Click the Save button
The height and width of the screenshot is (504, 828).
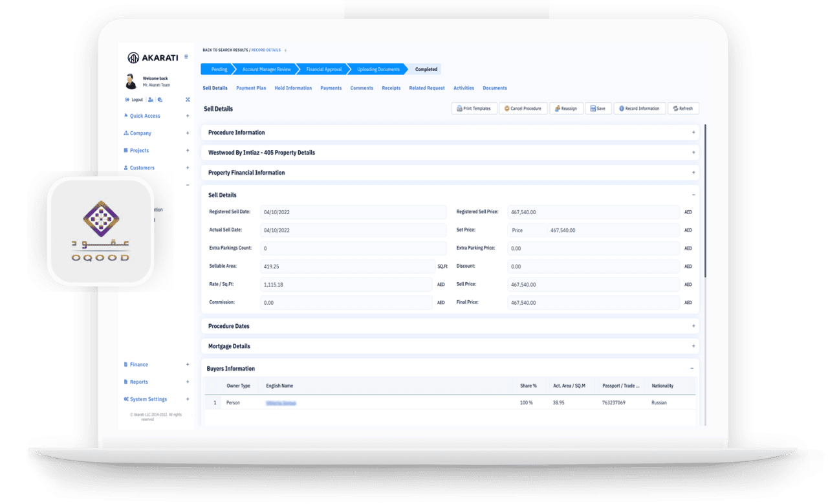(x=598, y=109)
